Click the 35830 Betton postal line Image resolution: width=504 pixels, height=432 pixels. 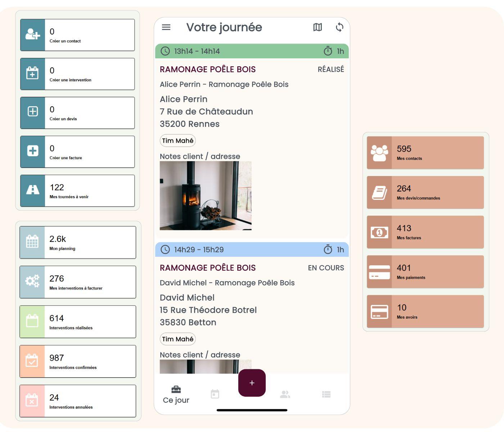[x=188, y=322]
